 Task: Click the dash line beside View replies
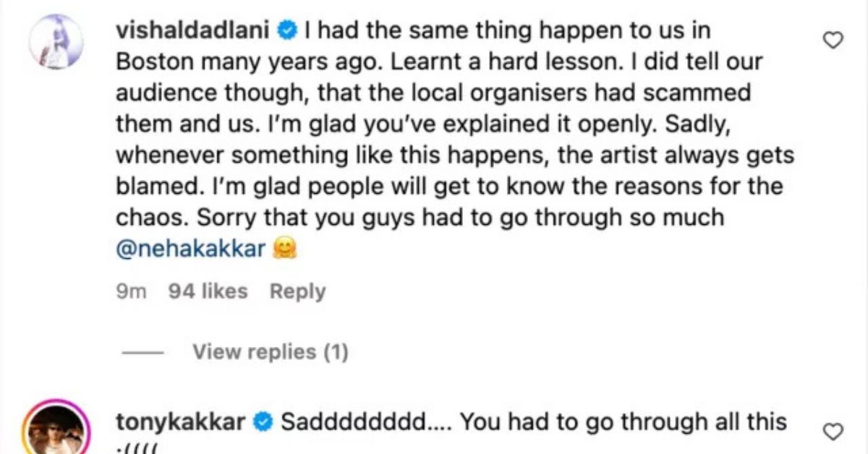[x=145, y=353]
